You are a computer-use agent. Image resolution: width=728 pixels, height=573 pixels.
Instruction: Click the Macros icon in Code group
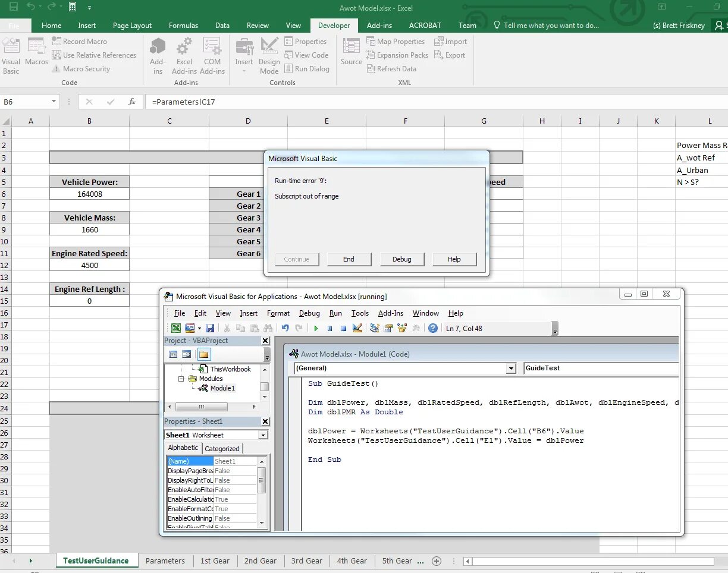click(x=36, y=52)
